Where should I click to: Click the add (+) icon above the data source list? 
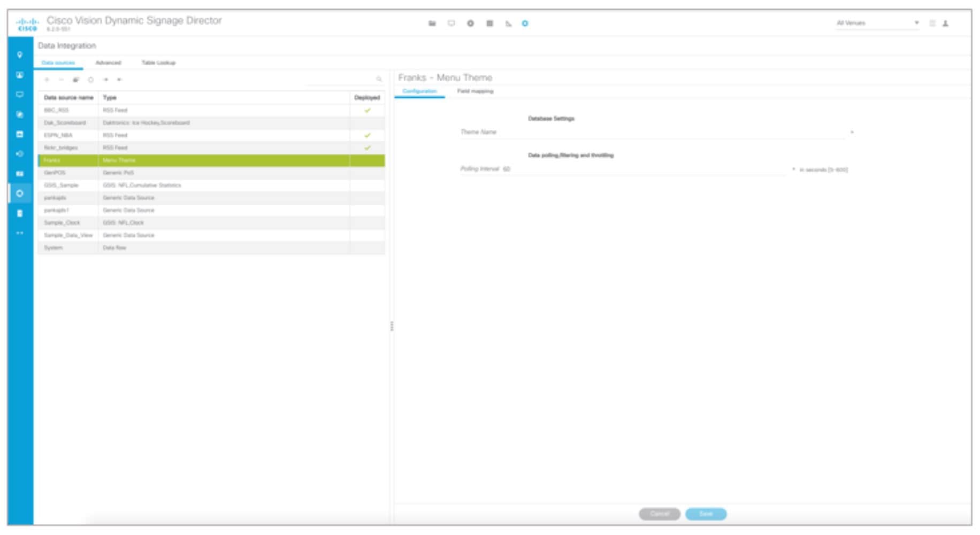(x=47, y=79)
